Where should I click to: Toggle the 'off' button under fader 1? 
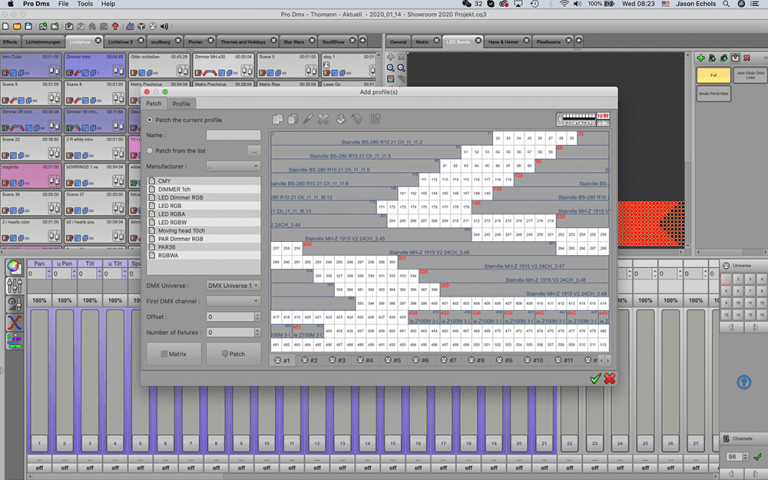click(39, 466)
